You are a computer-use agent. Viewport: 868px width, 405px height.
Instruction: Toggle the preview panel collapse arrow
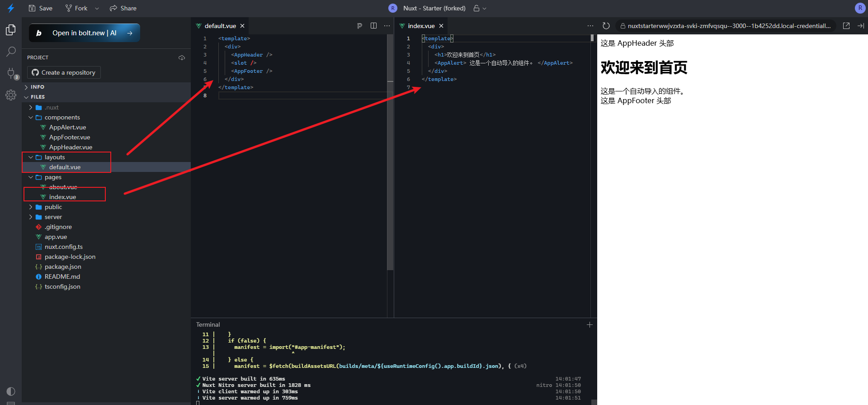click(x=861, y=26)
